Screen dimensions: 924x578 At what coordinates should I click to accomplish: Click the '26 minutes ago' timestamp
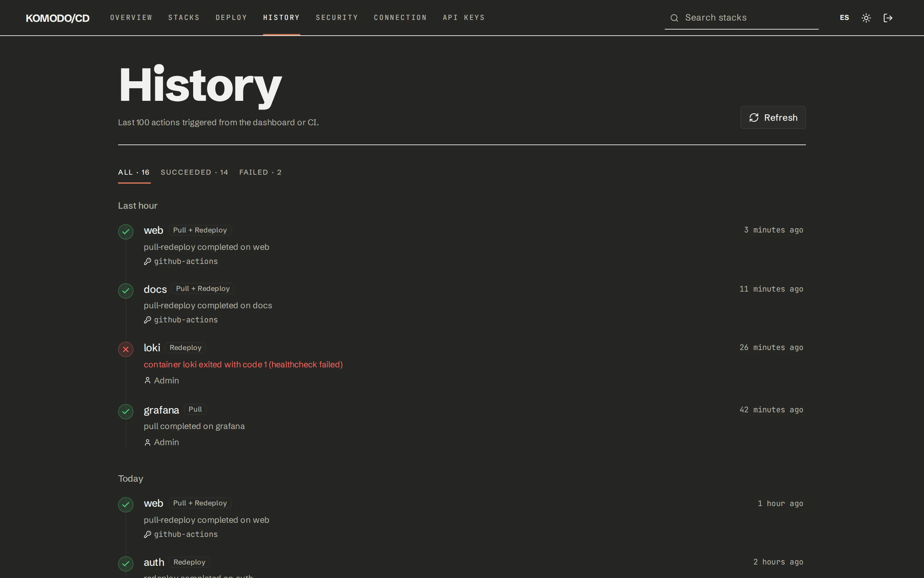pyautogui.click(x=771, y=347)
